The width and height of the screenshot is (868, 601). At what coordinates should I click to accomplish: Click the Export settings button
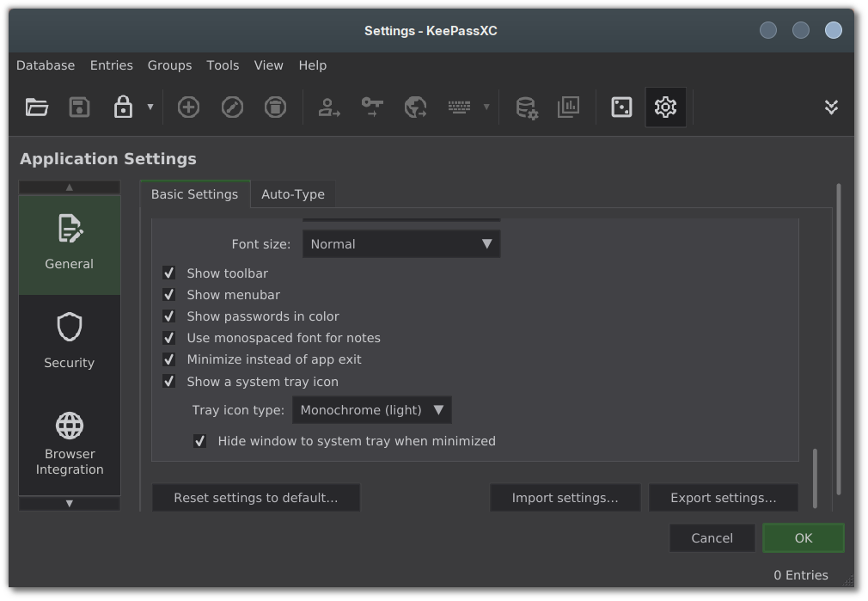tap(723, 498)
